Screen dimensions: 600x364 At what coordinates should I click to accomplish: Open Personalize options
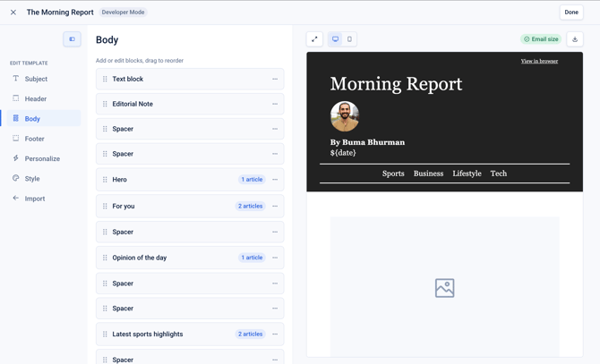coord(44,158)
